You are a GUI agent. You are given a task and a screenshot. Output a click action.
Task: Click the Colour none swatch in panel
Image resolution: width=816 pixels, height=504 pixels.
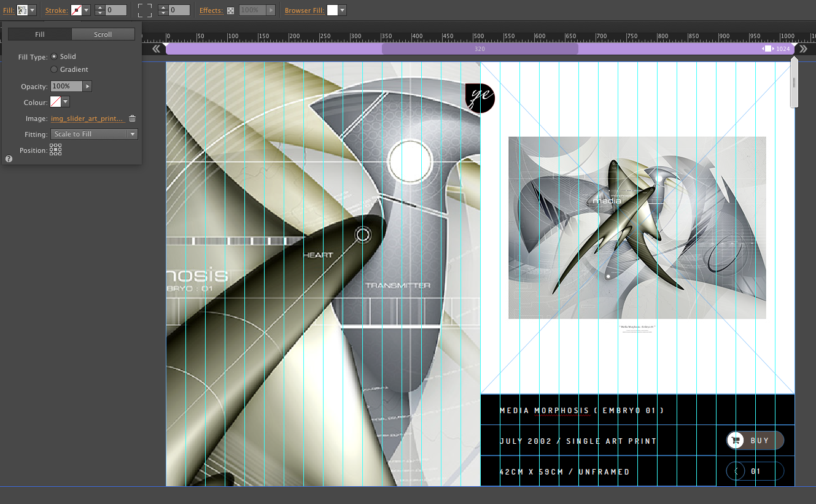[x=55, y=102]
